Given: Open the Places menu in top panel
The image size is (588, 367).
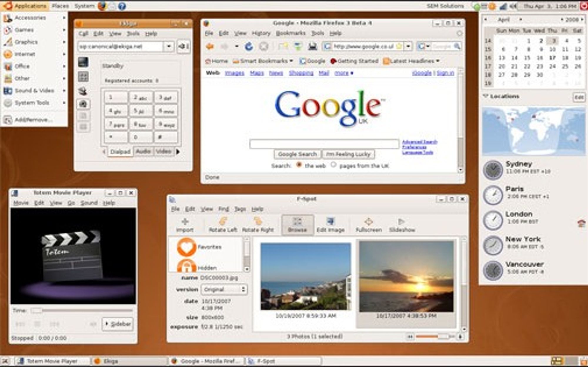Looking at the screenshot, I should tap(60, 6).
